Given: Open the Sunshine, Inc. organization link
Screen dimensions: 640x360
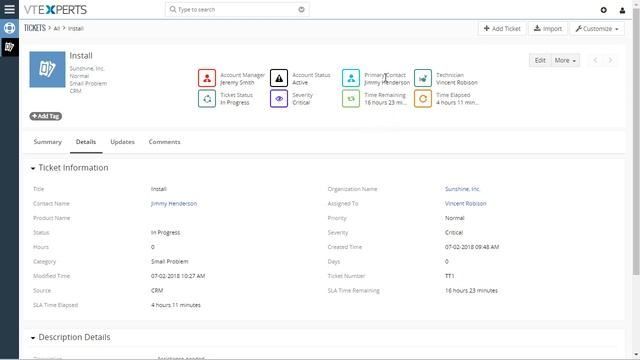Looking at the screenshot, I should coord(462,189).
